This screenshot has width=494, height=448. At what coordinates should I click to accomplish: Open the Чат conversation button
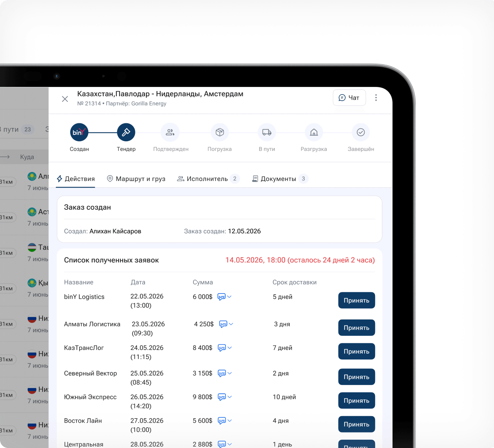[349, 98]
